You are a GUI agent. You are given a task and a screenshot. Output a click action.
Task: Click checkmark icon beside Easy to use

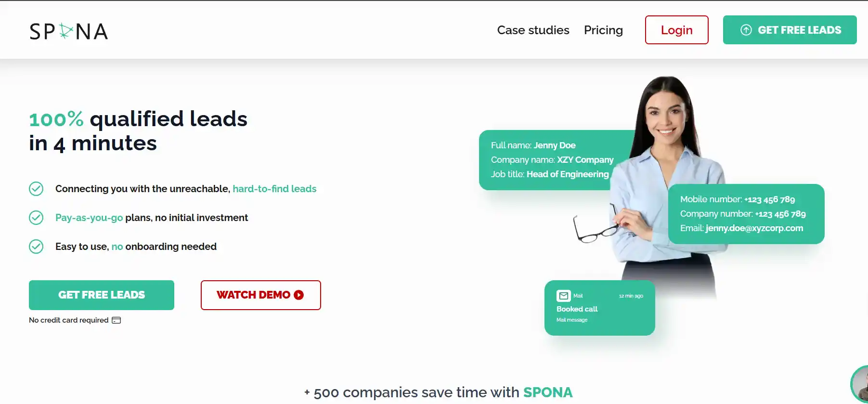click(x=36, y=247)
